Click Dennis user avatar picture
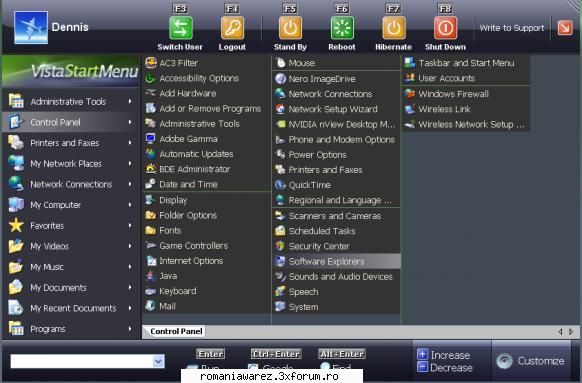The height and width of the screenshot is (383, 582). point(31,27)
